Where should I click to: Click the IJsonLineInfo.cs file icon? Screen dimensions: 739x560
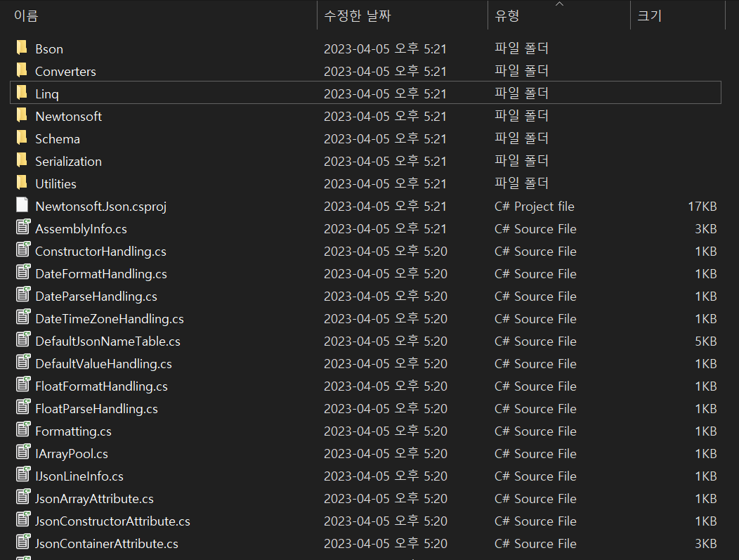[x=23, y=474]
